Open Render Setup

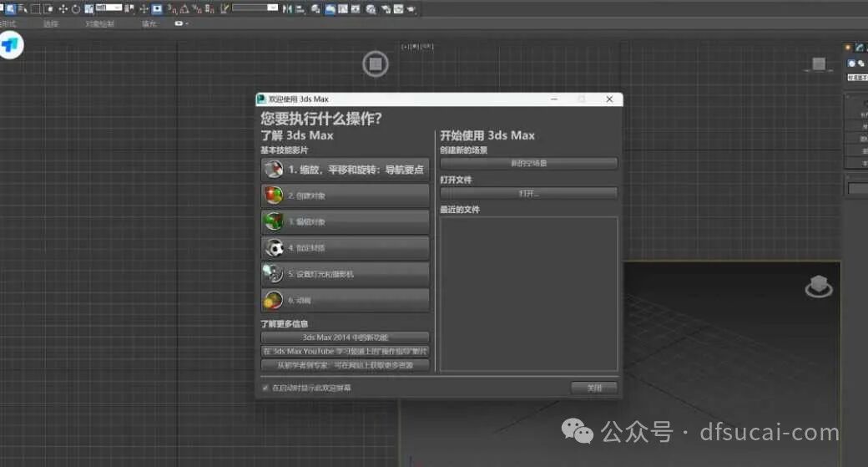click(386, 9)
